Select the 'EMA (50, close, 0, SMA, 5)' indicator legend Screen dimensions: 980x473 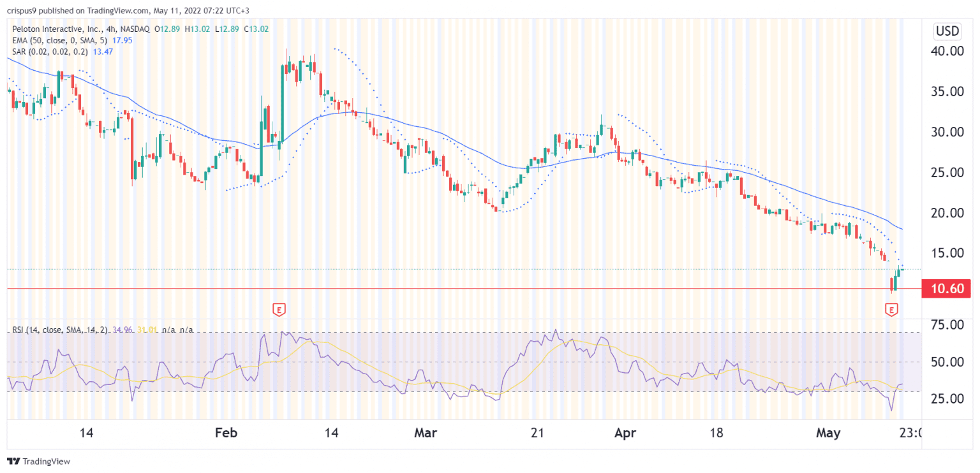click(60, 40)
